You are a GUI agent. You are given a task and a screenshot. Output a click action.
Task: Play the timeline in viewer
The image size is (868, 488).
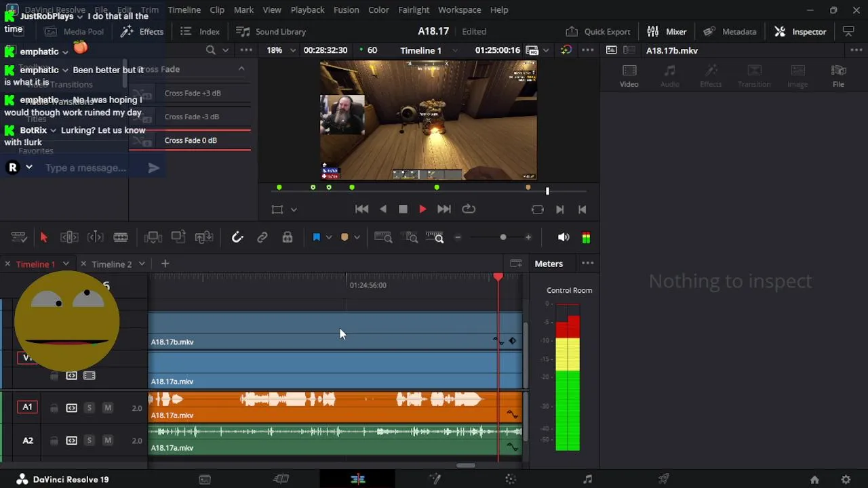(x=422, y=209)
